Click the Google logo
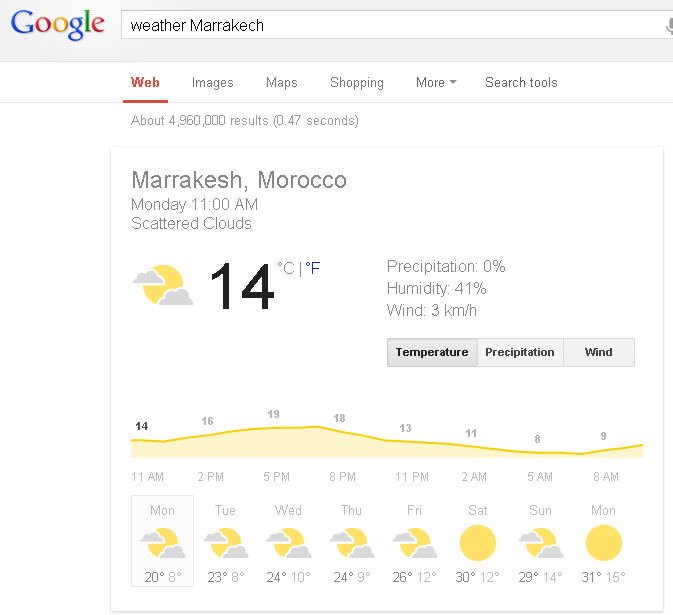Viewport: 673px width, 615px height. 58,25
